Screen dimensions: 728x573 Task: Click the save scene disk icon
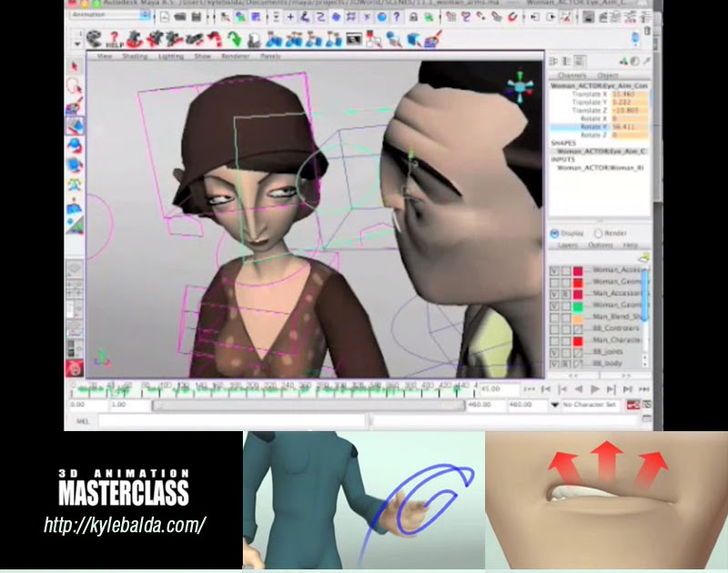(197, 17)
